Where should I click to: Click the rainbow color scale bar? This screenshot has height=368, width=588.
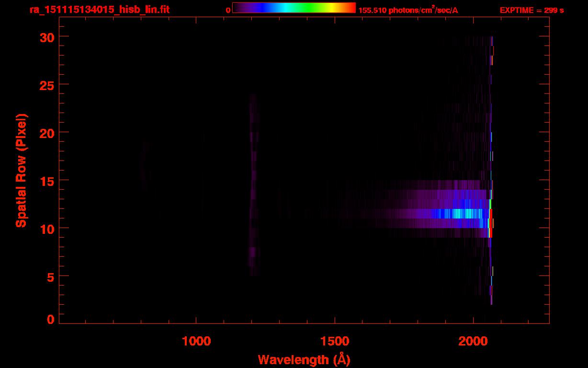tap(294, 8)
